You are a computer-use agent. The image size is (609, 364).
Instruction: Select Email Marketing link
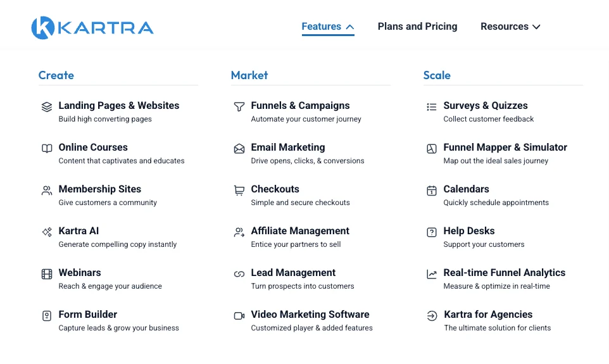pyautogui.click(x=288, y=147)
